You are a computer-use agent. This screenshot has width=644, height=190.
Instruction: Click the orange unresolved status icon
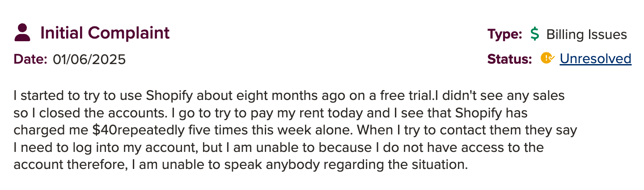click(x=547, y=58)
